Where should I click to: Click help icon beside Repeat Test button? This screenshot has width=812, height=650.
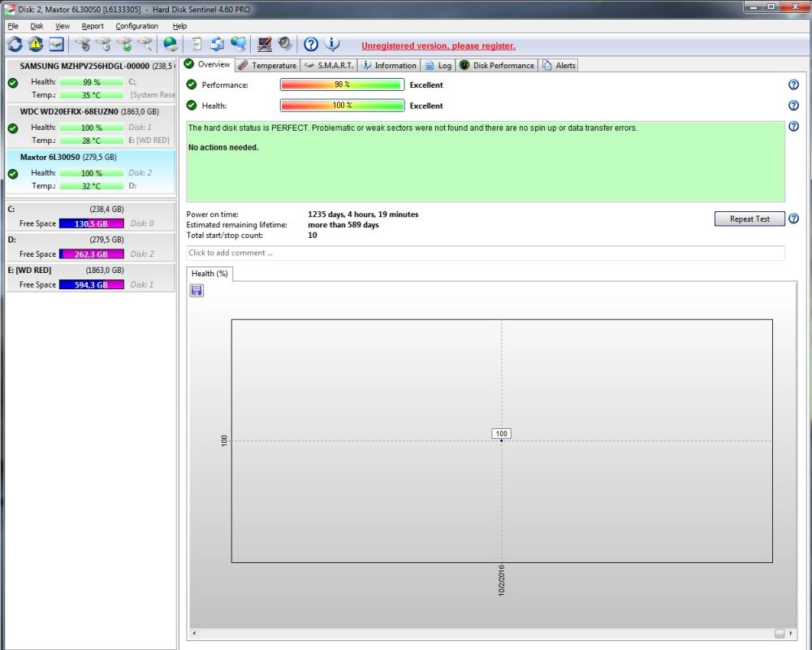793,219
